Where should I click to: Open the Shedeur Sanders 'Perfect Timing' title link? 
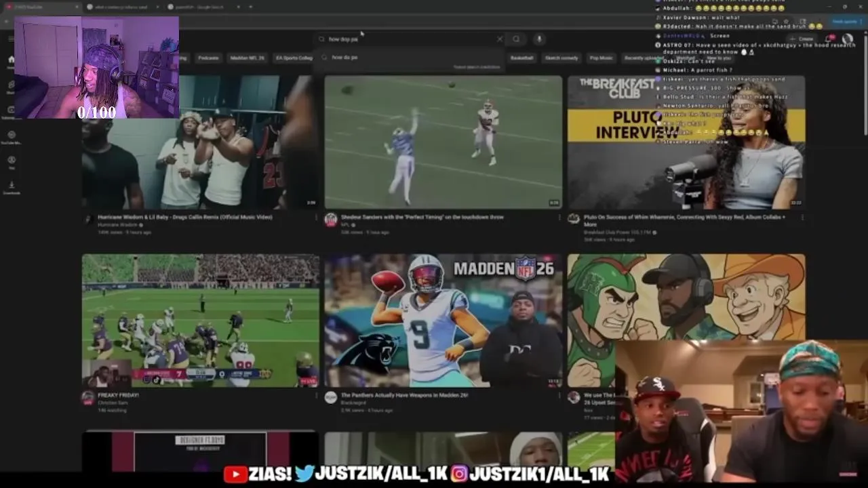point(422,217)
